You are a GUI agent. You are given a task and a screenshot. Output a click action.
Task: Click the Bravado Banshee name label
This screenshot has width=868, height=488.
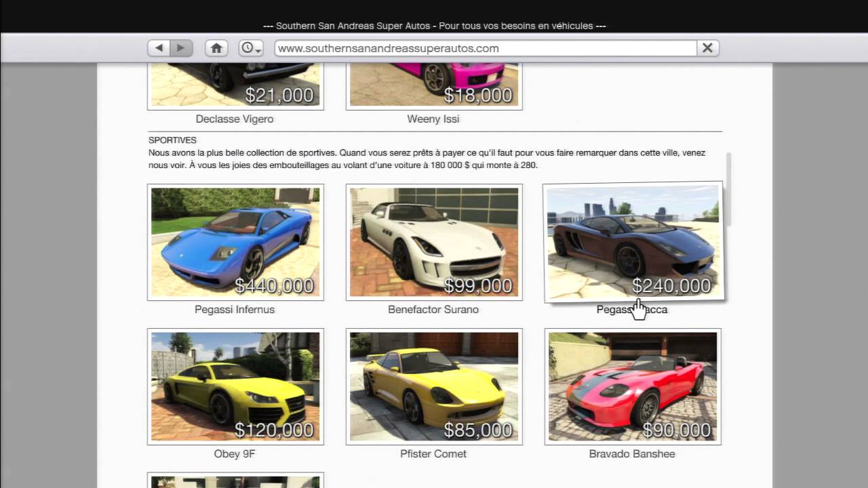(632, 454)
